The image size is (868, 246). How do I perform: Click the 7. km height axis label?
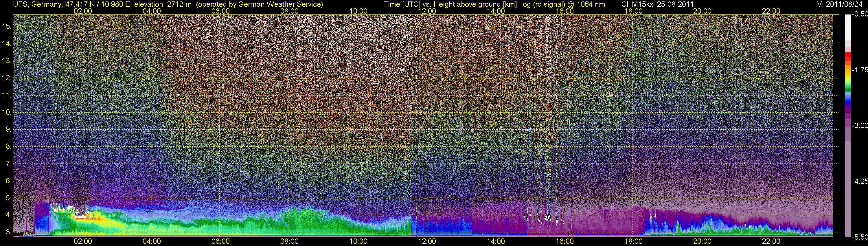coord(8,164)
